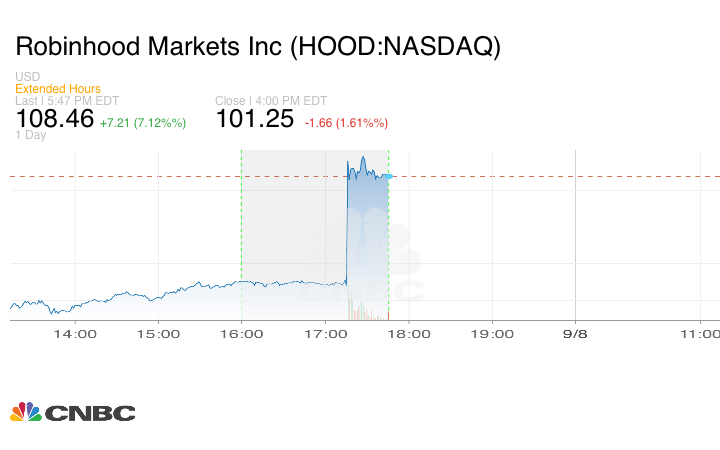Click the volume bars below the price spike
720x450 pixels.
point(352,311)
